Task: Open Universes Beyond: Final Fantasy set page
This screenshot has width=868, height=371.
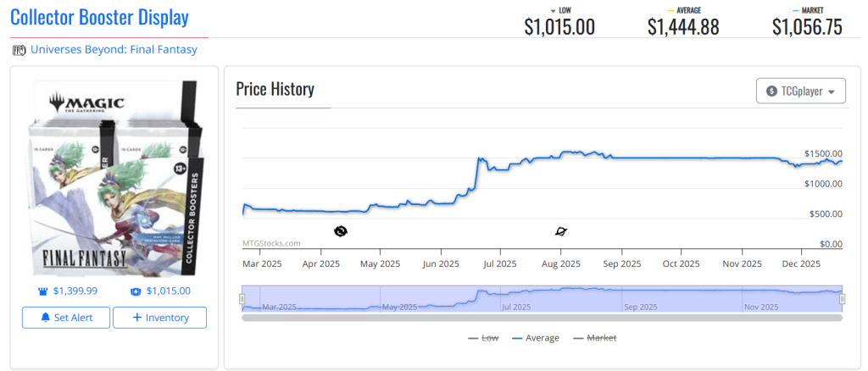Action: pyautogui.click(x=114, y=50)
